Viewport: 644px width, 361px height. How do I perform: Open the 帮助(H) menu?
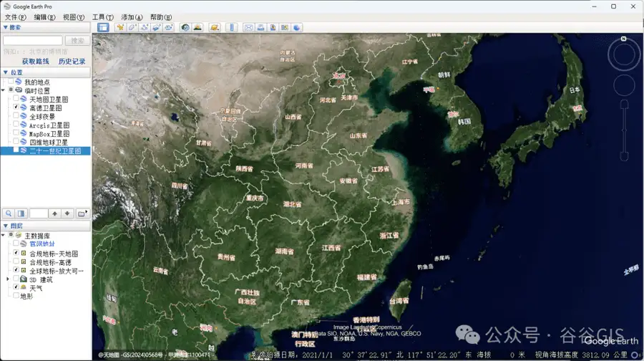pos(161,17)
